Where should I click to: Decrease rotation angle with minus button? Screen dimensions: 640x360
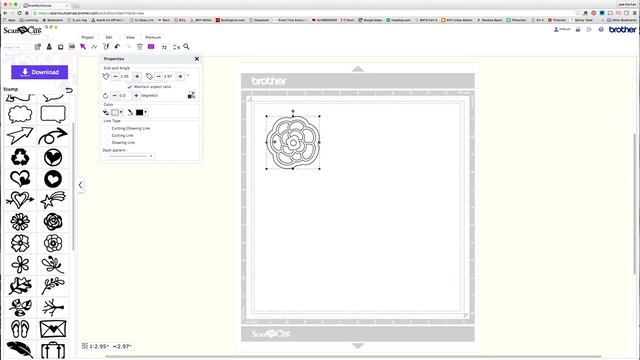pyautogui.click(x=114, y=96)
